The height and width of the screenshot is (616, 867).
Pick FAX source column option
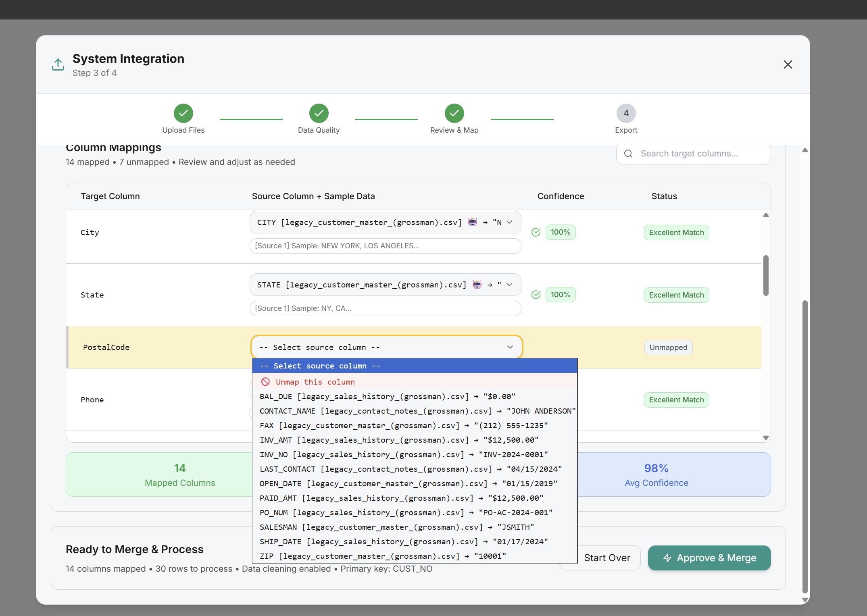403,426
